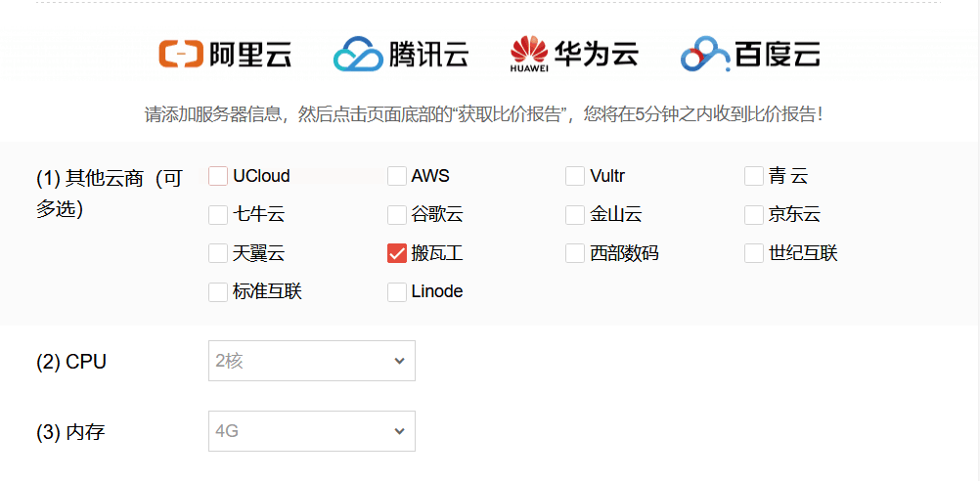Viewport: 980px width, 481px height.
Task: Click the (1) 其他云商 label
Action: 110,194
